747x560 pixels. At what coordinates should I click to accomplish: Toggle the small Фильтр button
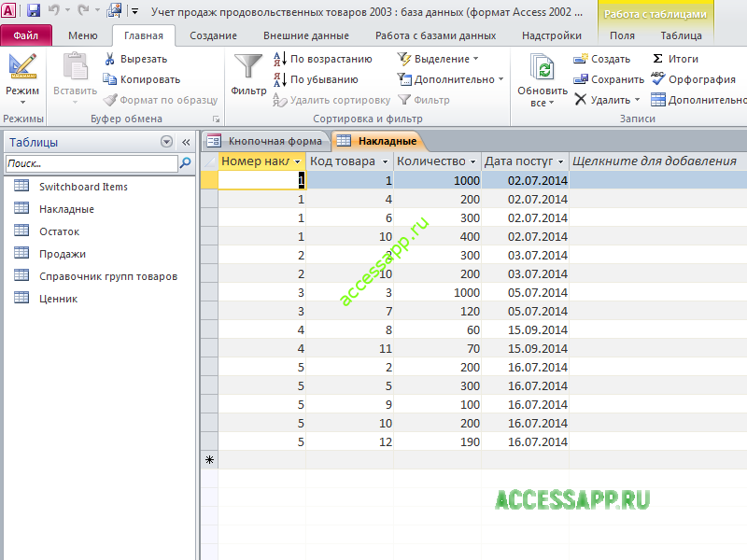(x=424, y=100)
